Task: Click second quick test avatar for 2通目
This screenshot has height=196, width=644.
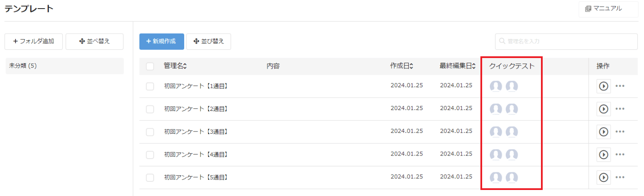Action: (511, 109)
